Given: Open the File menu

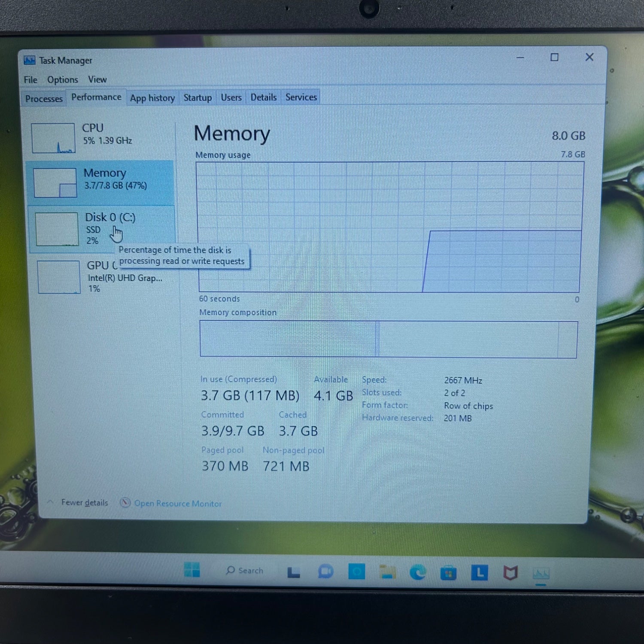Looking at the screenshot, I should 30,80.
